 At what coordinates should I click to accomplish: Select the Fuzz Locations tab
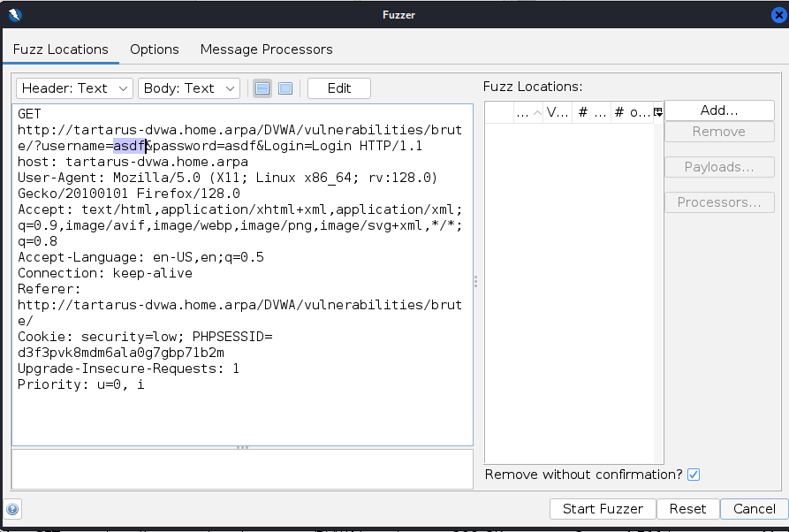coord(61,49)
